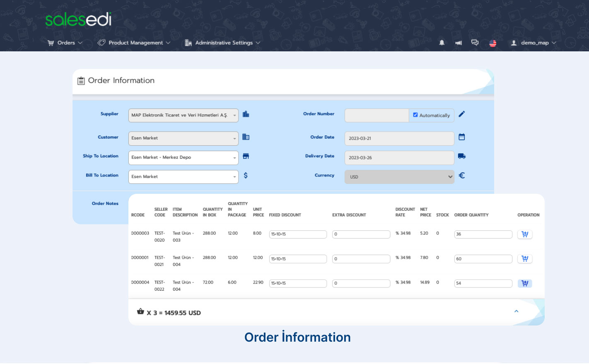
Task: Click order quantity field showing 36
Action: point(483,234)
